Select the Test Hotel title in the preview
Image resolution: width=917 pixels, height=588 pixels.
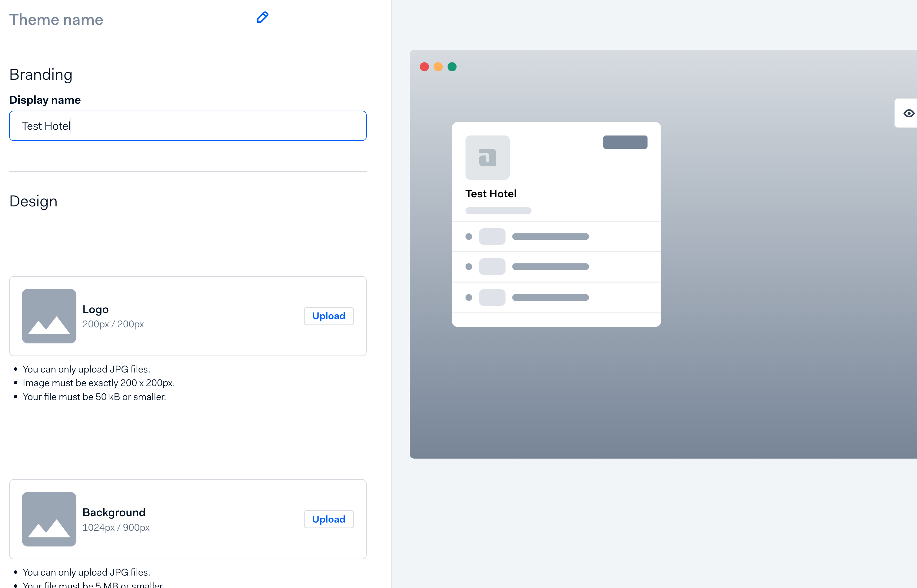click(491, 194)
